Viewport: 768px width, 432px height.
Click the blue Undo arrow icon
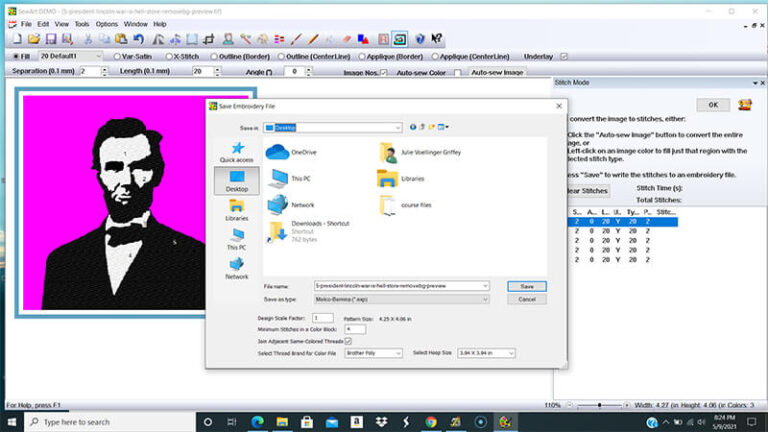click(139, 39)
